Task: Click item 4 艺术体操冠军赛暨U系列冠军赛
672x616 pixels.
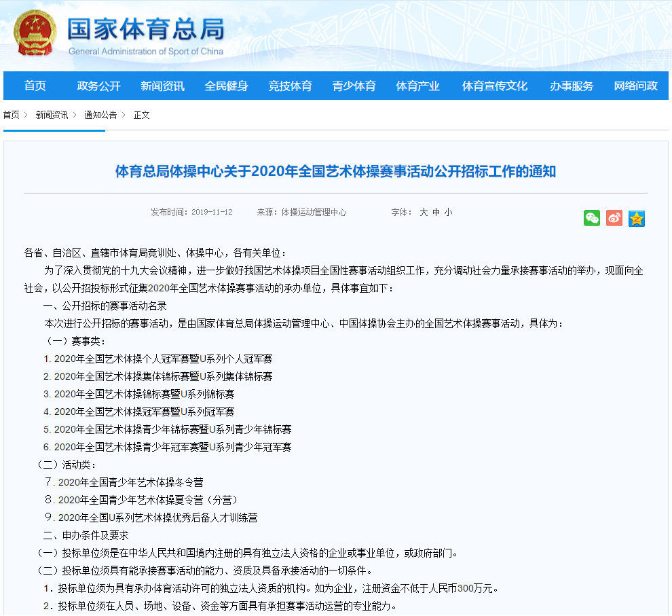Action: click(x=139, y=412)
